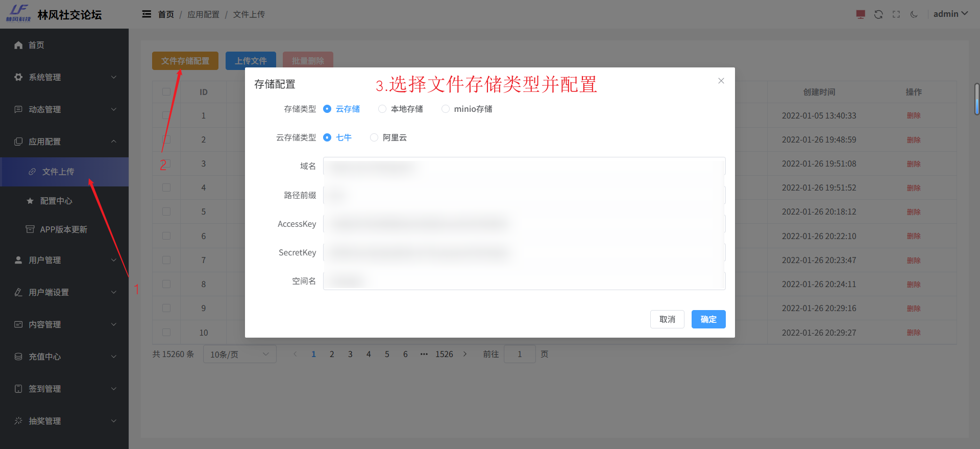Click the 文件上传 link icon
Screen dimensions: 980x449
coord(32,172)
